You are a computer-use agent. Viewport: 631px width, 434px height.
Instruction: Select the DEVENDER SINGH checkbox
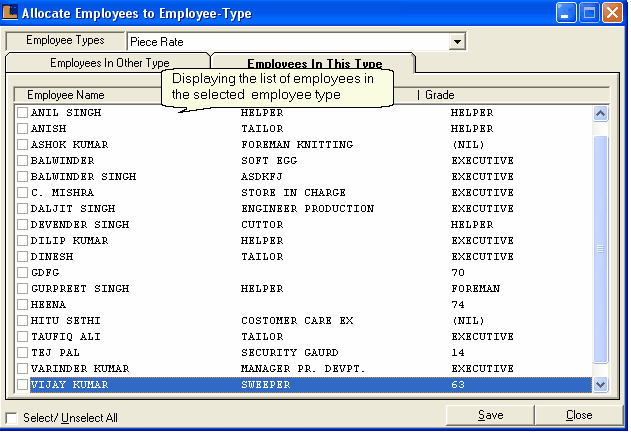(x=23, y=224)
